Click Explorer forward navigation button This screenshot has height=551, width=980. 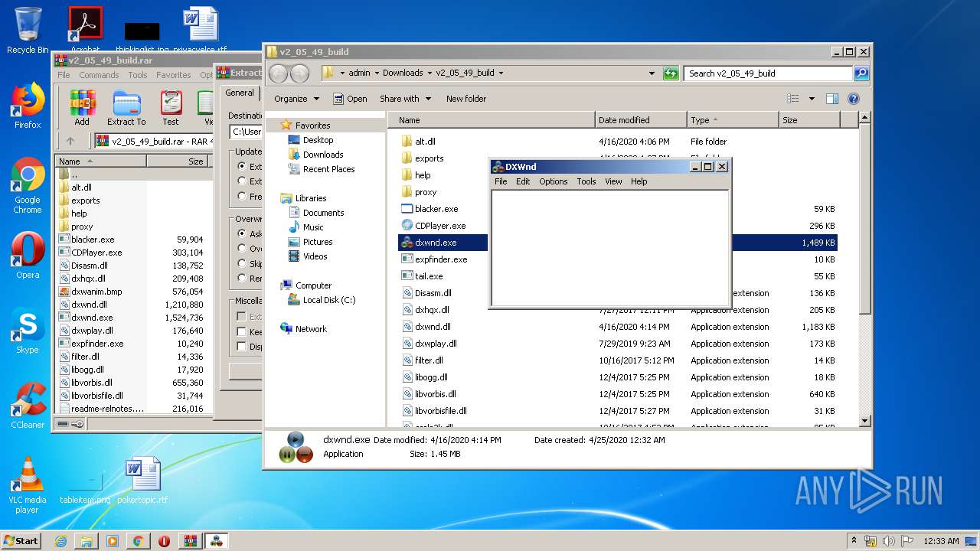point(299,73)
